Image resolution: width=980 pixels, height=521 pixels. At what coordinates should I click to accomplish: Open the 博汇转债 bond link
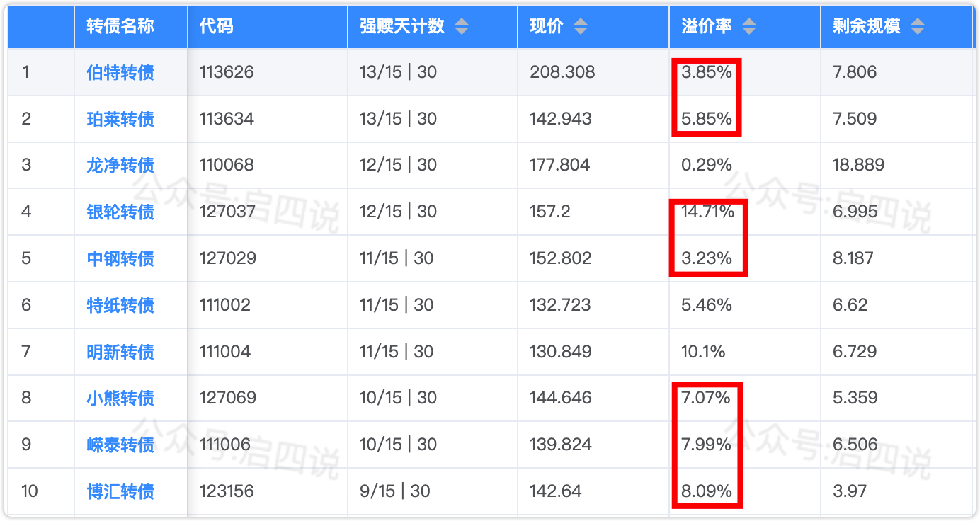click(120, 491)
